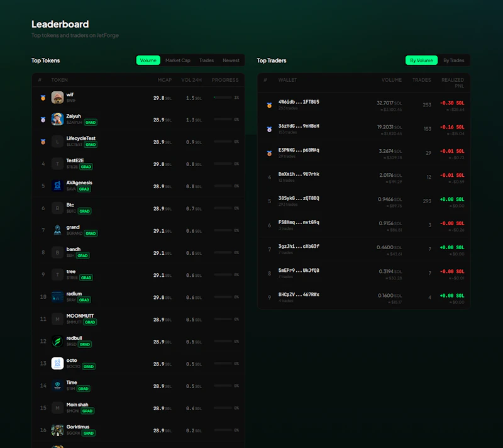Click the TestE2E token icon

pos(57,164)
